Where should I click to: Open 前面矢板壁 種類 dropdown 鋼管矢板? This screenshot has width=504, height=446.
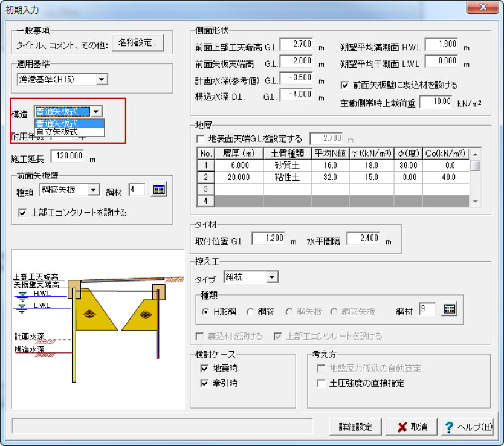[x=69, y=190]
